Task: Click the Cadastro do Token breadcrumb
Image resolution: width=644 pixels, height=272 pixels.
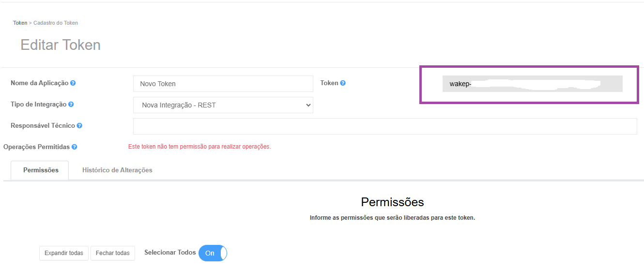Action: [x=56, y=23]
